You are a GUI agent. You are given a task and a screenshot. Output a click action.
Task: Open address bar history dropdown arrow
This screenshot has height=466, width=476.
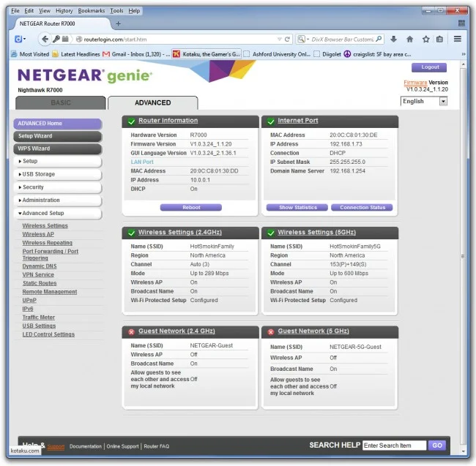[x=279, y=39]
